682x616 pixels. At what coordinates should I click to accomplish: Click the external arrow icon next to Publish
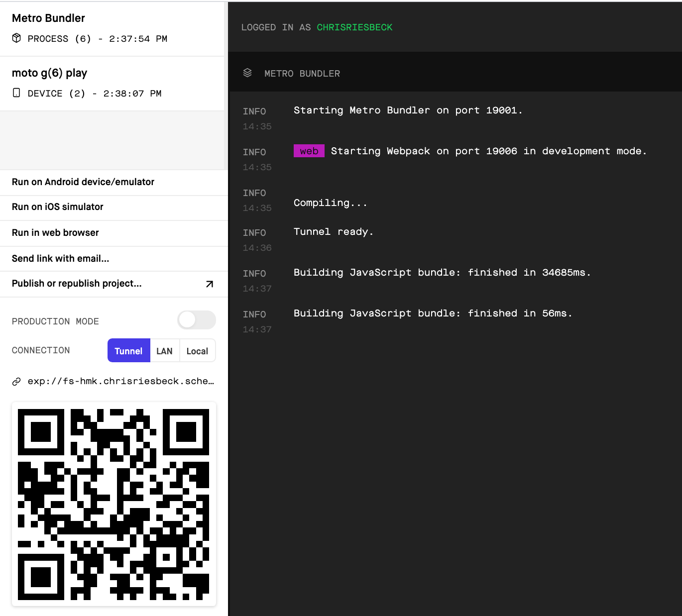210,284
